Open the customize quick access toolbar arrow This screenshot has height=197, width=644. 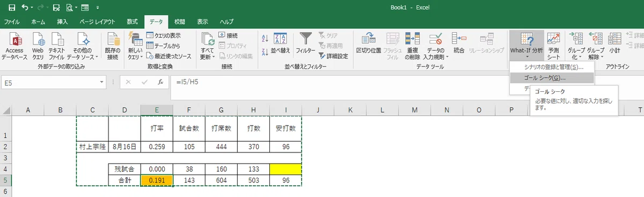97,8
